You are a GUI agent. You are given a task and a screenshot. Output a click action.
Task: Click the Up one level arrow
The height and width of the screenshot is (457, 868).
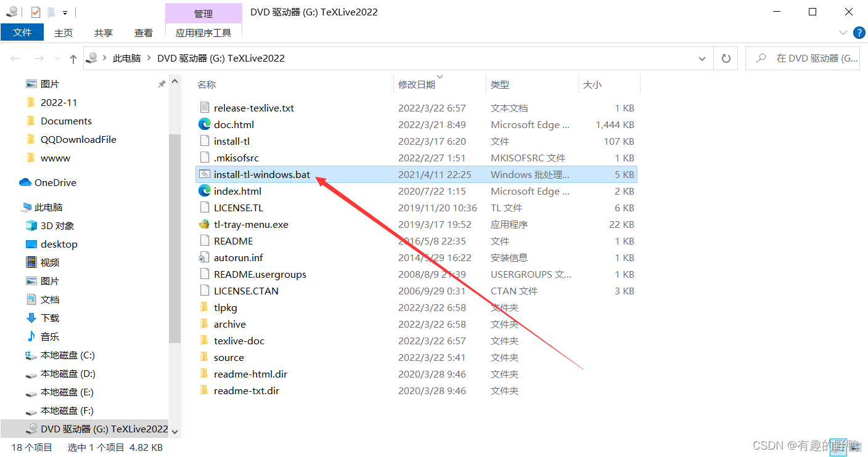(x=73, y=59)
